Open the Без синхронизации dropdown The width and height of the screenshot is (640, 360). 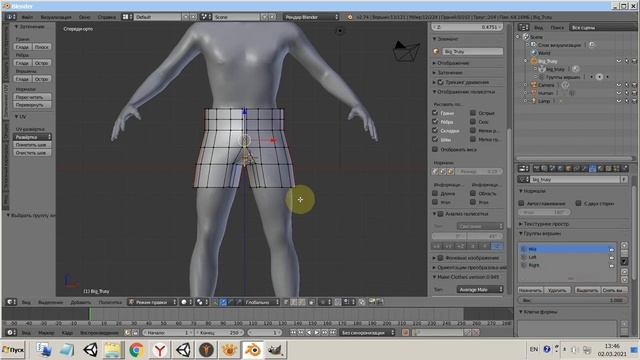click(x=367, y=332)
